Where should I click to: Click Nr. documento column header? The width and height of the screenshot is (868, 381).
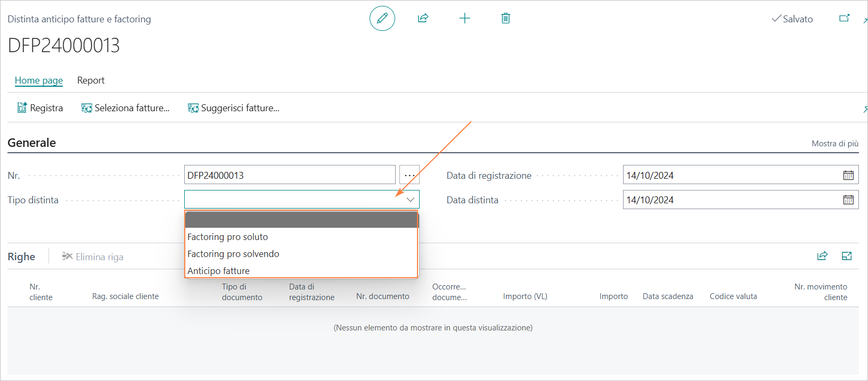tap(382, 296)
